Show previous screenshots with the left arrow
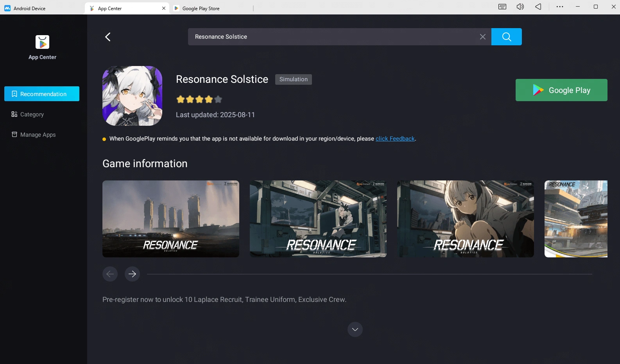The image size is (620, 364). (x=110, y=274)
